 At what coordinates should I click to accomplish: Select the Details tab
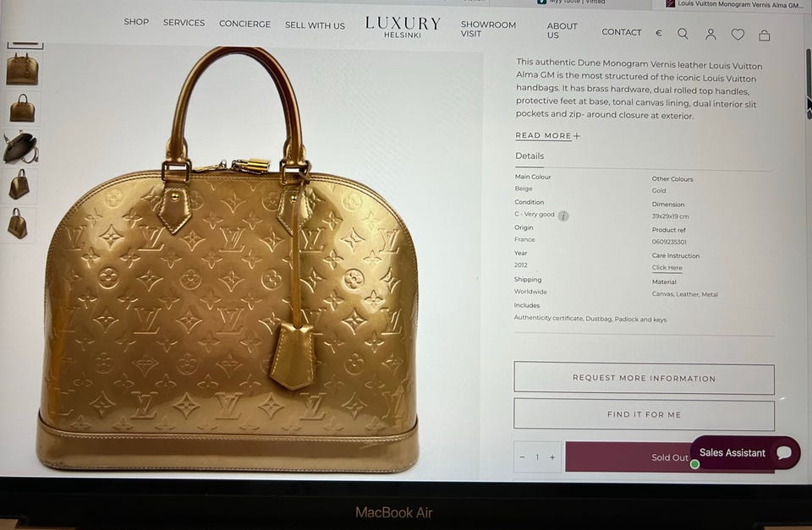click(x=529, y=156)
